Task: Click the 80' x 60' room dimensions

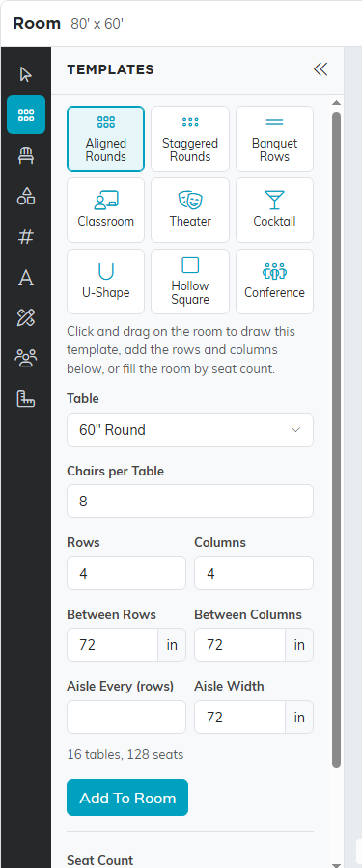Action: click(97, 24)
